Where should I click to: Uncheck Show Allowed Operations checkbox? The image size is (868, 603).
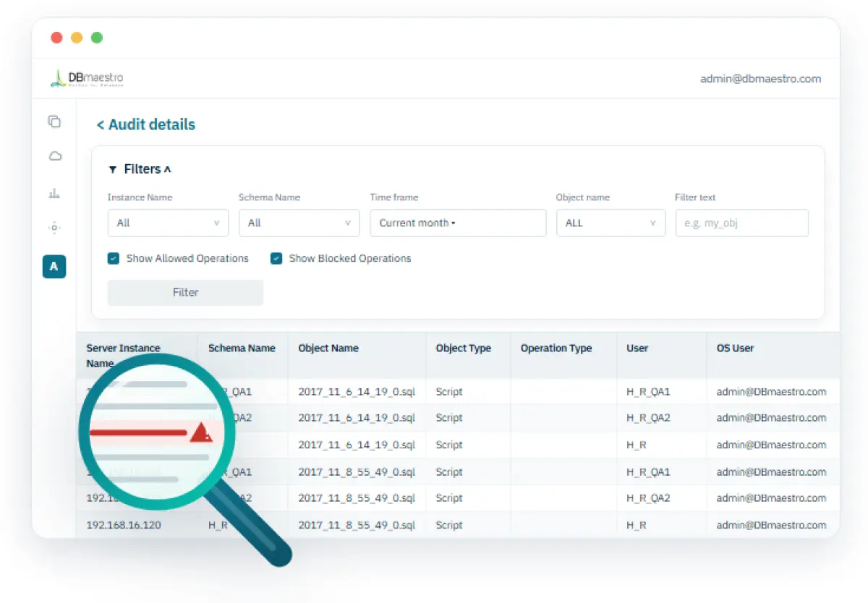click(114, 258)
